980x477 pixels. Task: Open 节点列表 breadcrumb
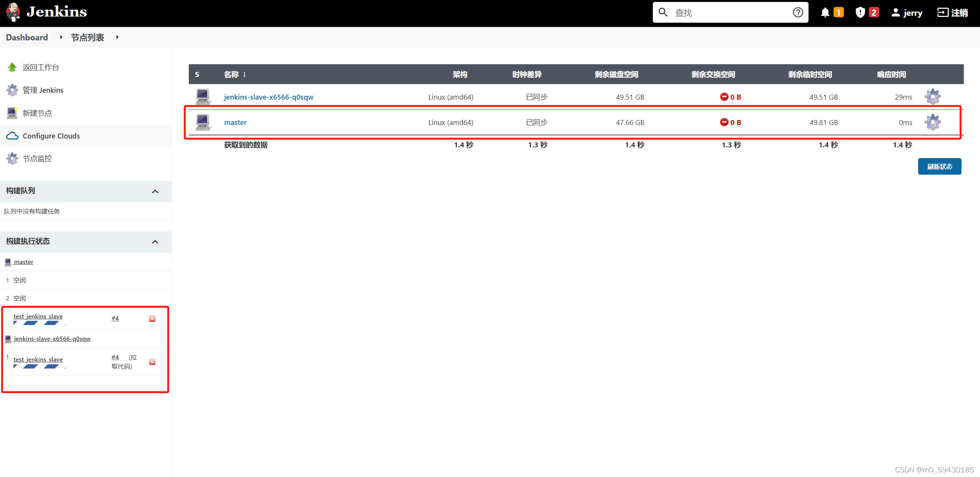click(87, 37)
